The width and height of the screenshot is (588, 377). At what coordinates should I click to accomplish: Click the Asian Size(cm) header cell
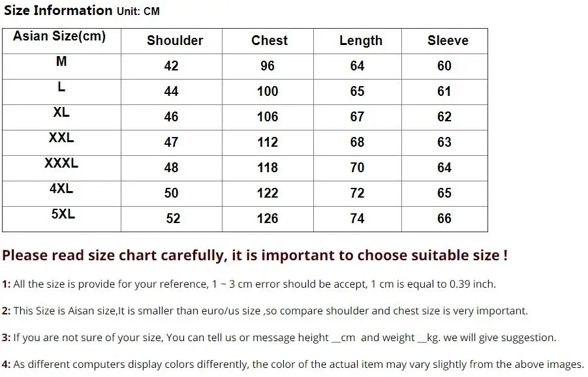(59, 36)
